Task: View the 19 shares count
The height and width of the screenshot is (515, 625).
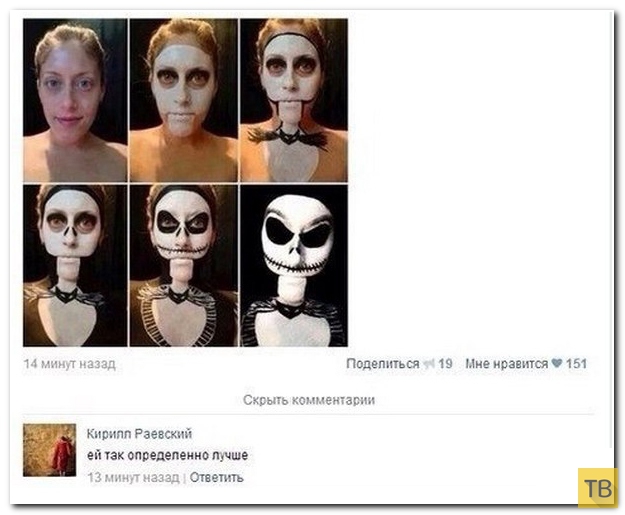Action: pyautogui.click(x=445, y=364)
